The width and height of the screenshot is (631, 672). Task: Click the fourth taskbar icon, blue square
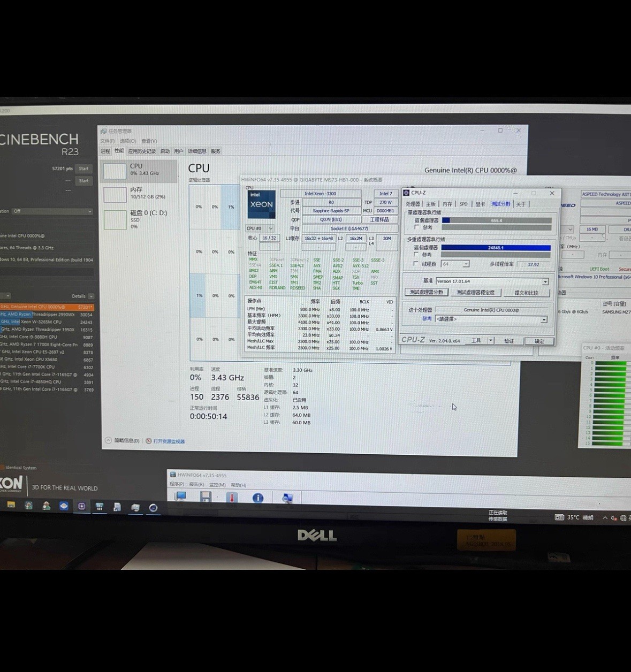[64, 506]
